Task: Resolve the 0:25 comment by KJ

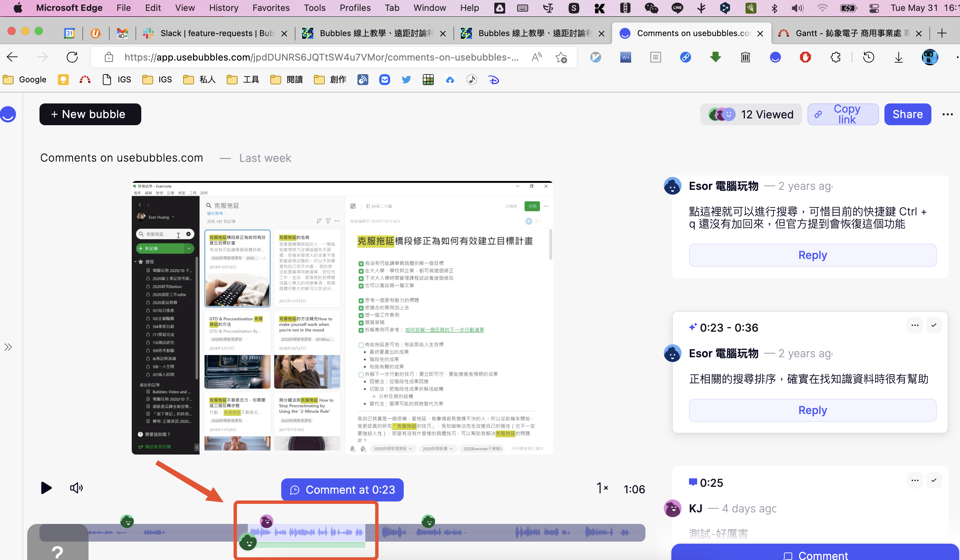Action: [x=934, y=480]
